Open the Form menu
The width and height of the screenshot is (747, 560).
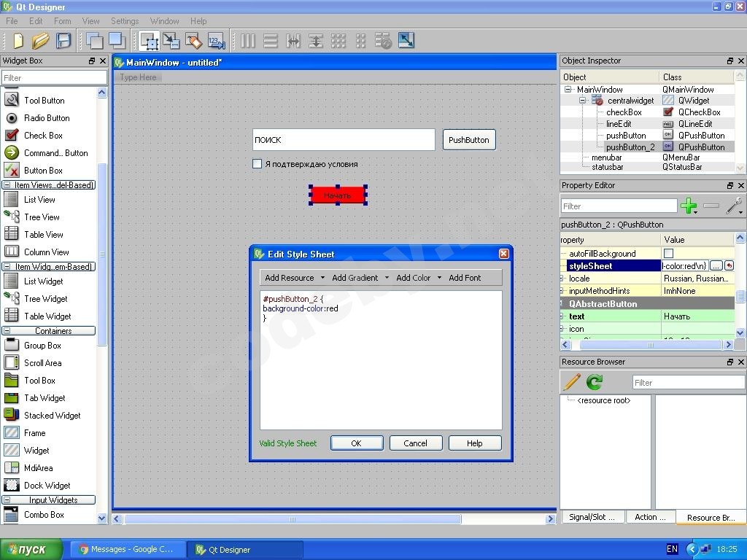(x=63, y=21)
